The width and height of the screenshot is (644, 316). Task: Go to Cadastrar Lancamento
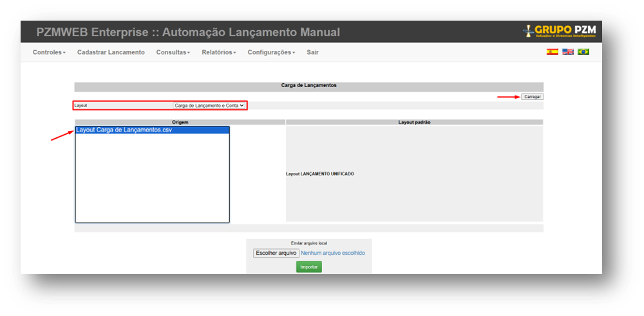click(x=111, y=52)
